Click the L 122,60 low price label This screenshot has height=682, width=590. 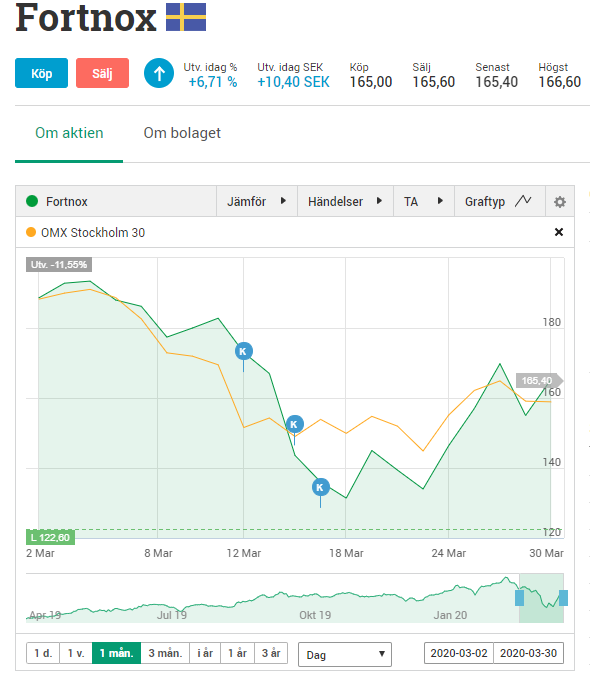tap(50, 538)
